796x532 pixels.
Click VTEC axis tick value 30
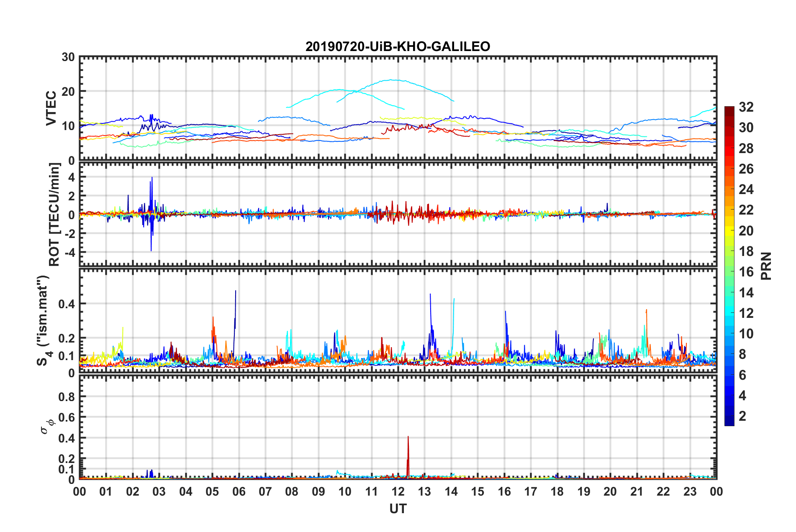coord(68,57)
